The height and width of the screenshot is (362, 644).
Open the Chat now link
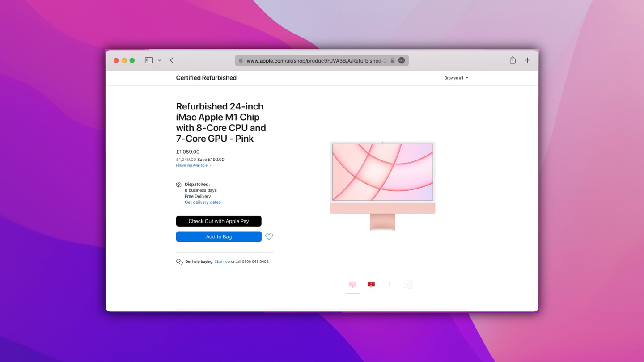[x=222, y=261]
